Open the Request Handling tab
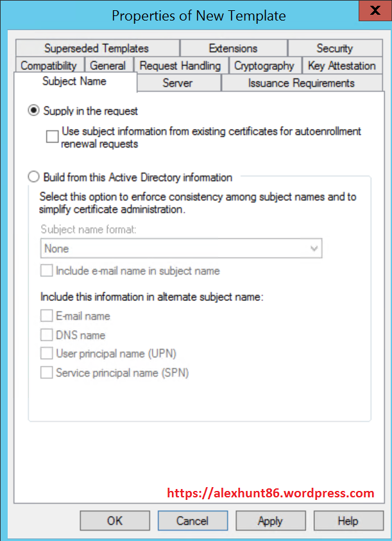The image size is (392, 541). [x=180, y=65]
